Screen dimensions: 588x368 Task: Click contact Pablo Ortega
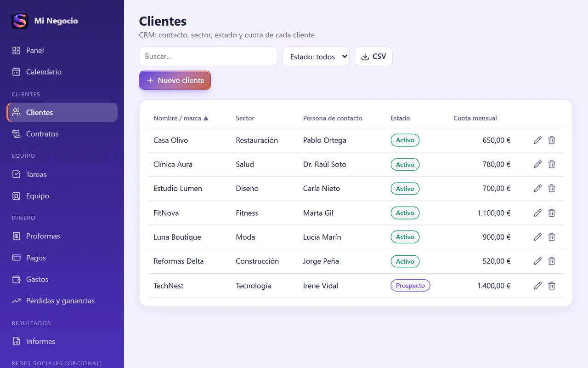coord(325,140)
